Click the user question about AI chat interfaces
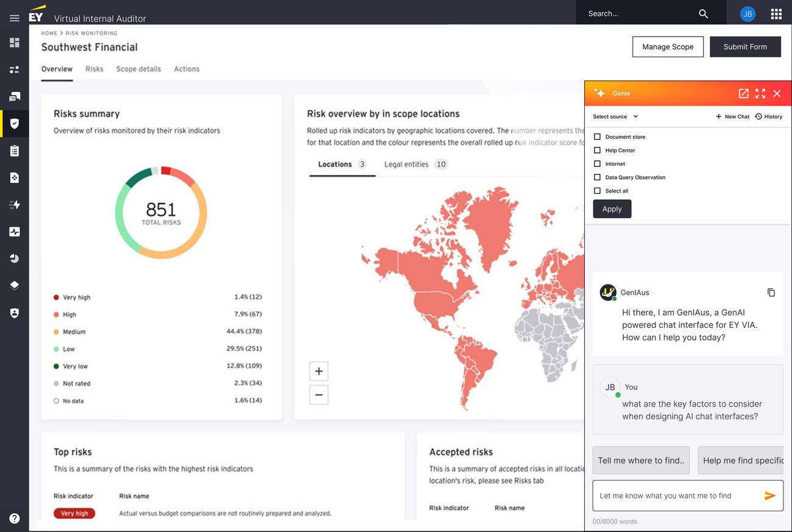792x532 pixels. click(x=692, y=410)
